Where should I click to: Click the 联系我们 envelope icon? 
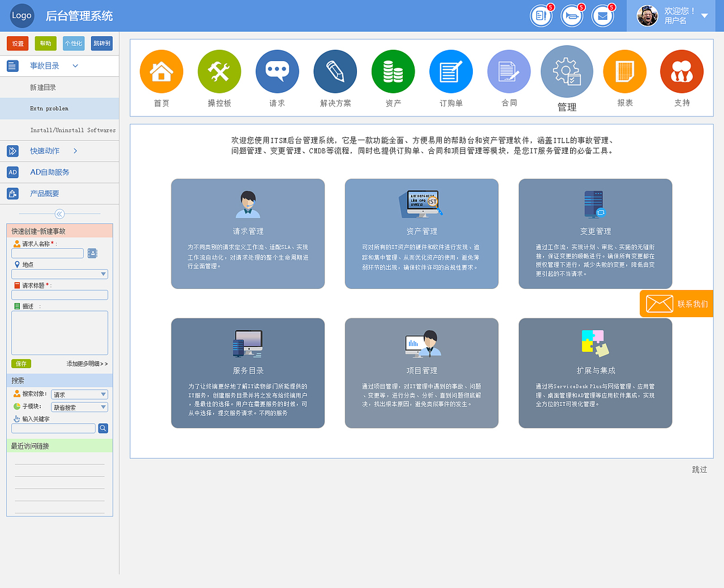[659, 304]
